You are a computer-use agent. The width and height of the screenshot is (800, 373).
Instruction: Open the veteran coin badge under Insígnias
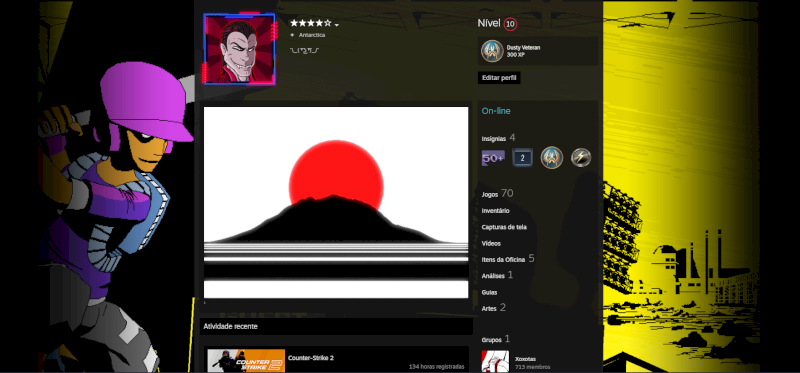(x=552, y=157)
